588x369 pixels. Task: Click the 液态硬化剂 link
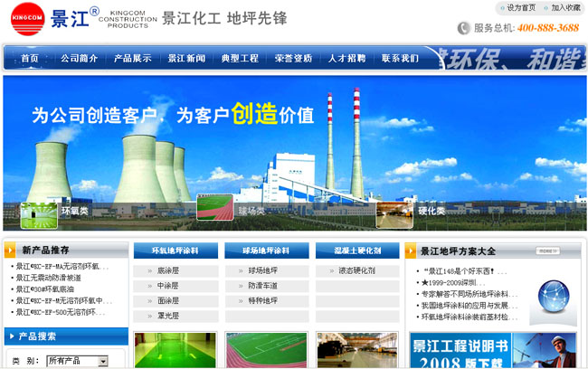pyautogui.click(x=356, y=270)
